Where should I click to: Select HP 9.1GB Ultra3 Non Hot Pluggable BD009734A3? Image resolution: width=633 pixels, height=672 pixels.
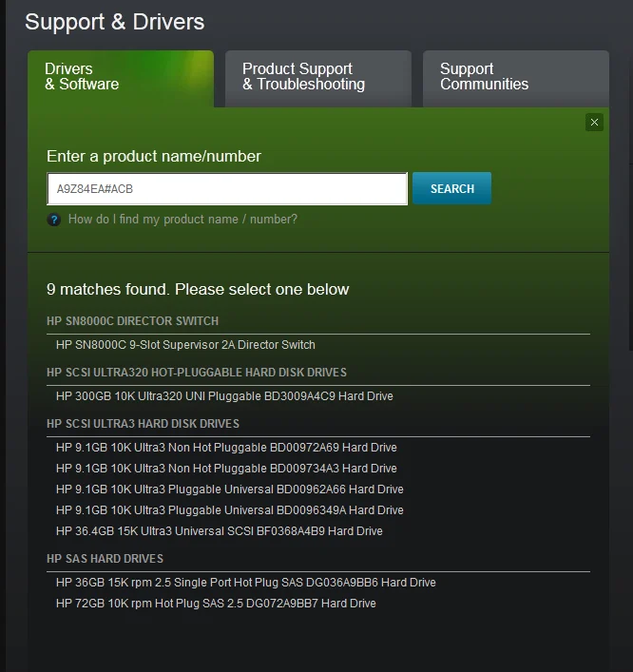226,469
